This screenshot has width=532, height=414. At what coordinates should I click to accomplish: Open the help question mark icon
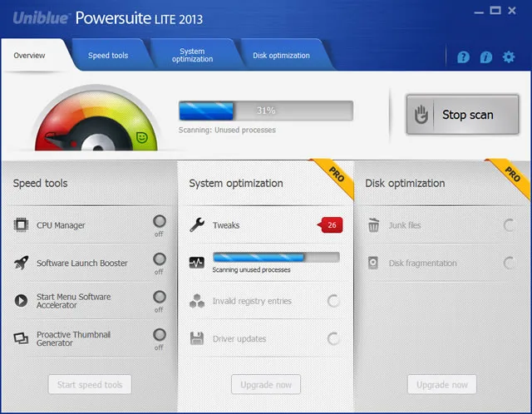point(463,57)
